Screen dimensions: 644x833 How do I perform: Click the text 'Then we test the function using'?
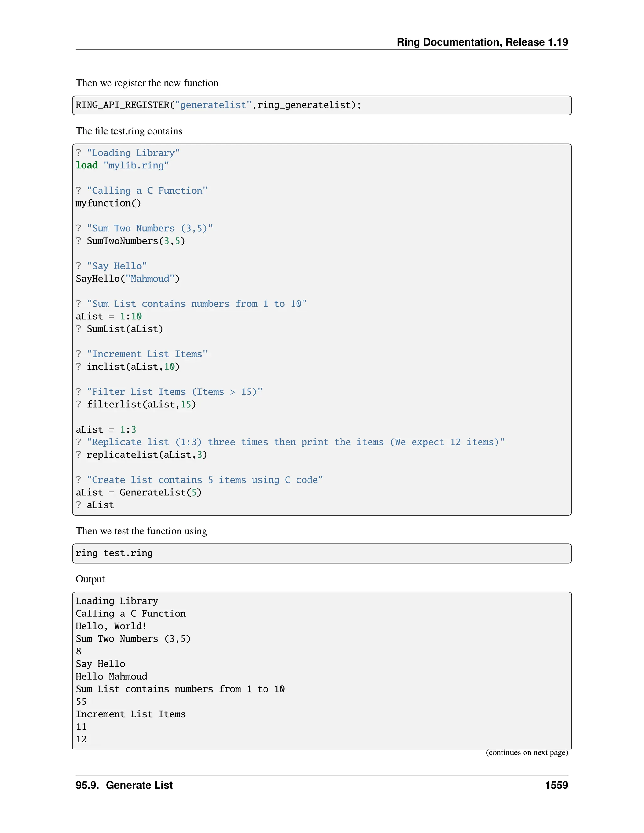(141, 531)
